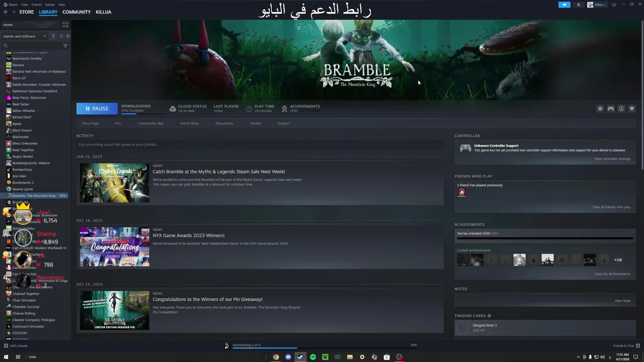Open the KILLUA profile tab
The image size is (644, 362).
click(104, 12)
